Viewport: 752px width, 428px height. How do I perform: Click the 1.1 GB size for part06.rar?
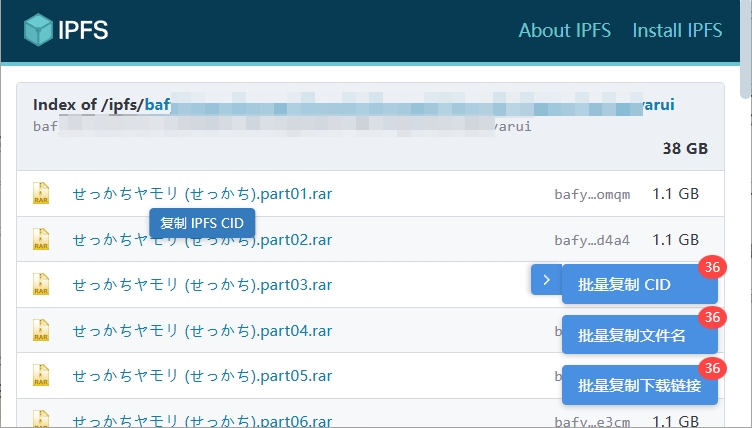(x=676, y=421)
